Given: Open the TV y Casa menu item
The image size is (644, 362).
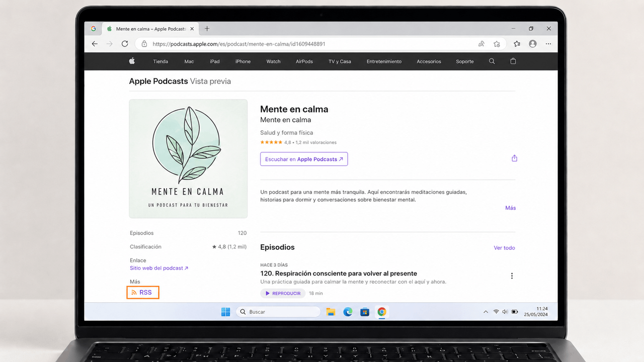Looking at the screenshot, I should point(340,61).
